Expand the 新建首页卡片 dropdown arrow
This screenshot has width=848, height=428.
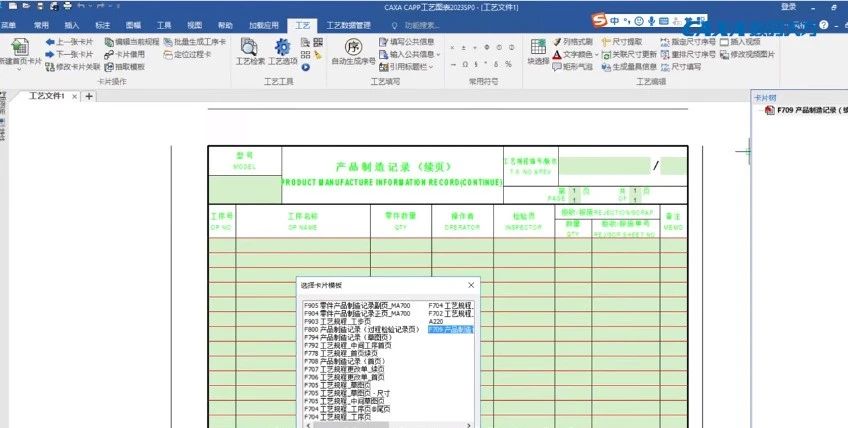coord(17,70)
